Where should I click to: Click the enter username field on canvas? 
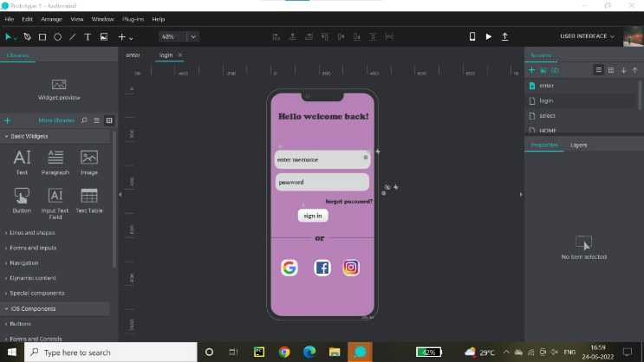(322, 159)
